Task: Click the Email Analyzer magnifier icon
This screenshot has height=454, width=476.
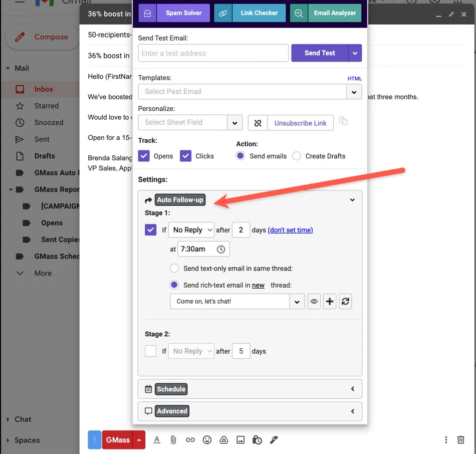Action: pyautogui.click(x=299, y=13)
